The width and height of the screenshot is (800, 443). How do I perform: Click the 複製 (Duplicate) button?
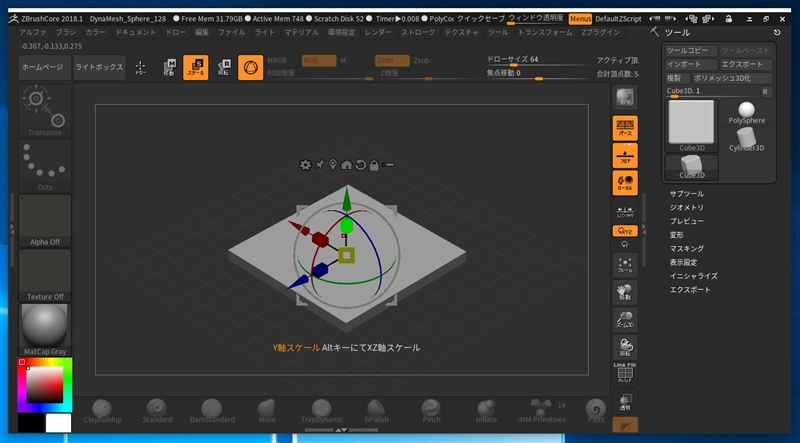[677, 78]
